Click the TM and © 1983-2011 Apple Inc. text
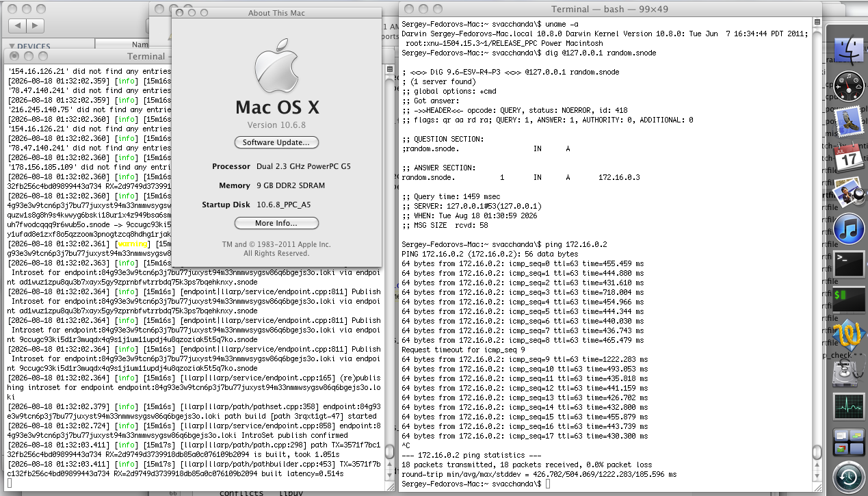 [x=276, y=244]
